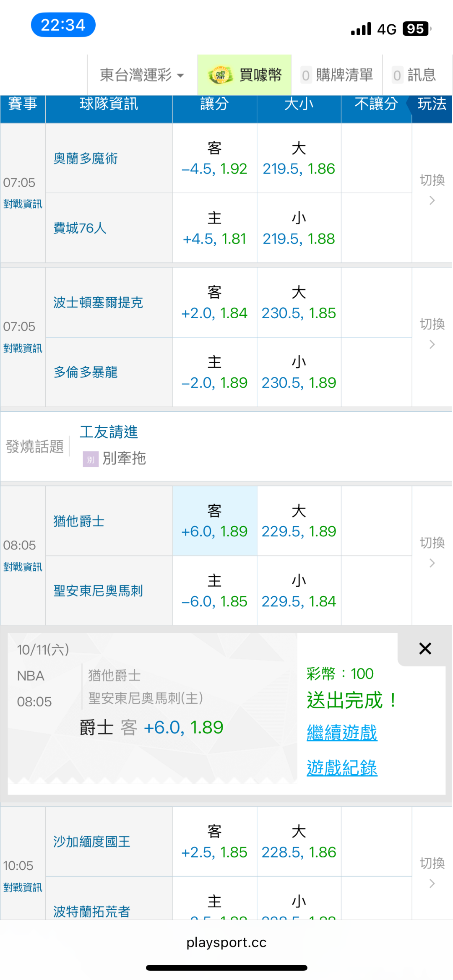The height and width of the screenshot is (980, 453).
Task: Open the 買噱幣 coin icon
Action: tap(220, 75)
